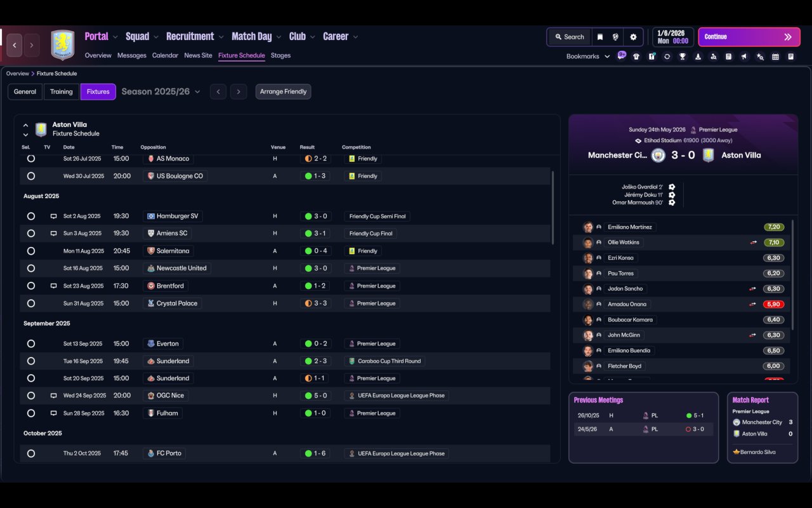
Task: Click the Match Report panel
Action: point(763,427)
